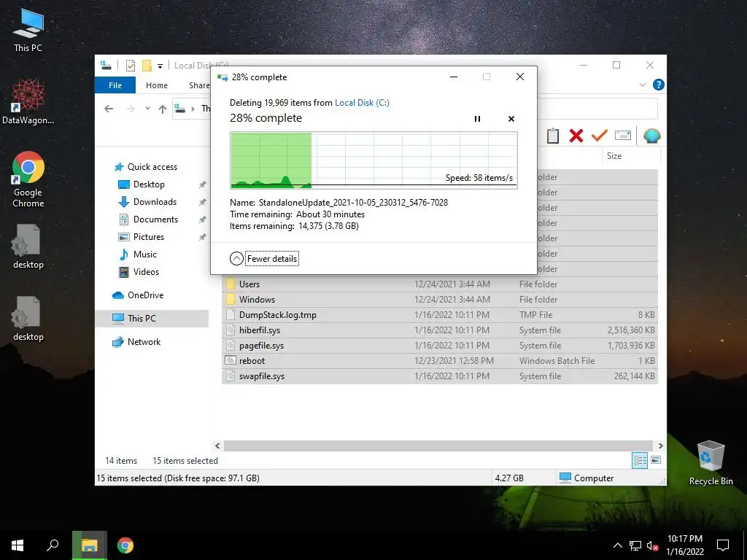Open Videos in the navigation pane

146,272
